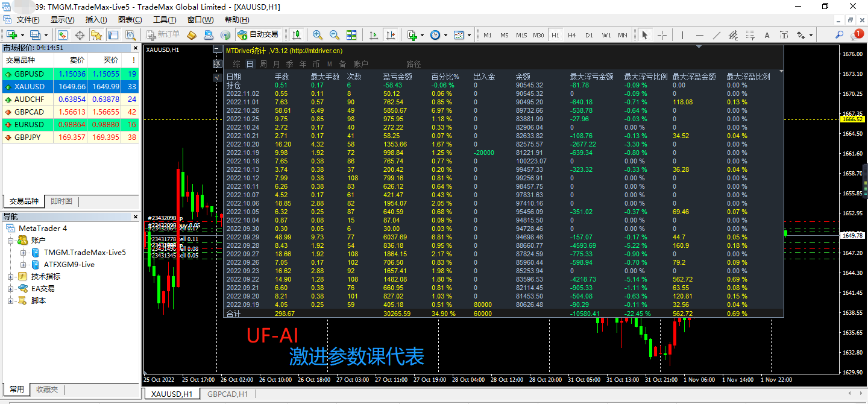Select the Crosshair tool
The image size is (868, 404).
pyautogui.click(x=661, y=34)
